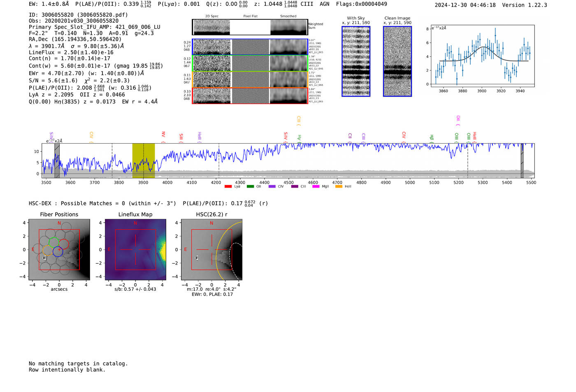Select the S/N = 5.6(±1.6) text
Image resolution: width=576 pixels, height=392 pixels.
coord(53,81)
